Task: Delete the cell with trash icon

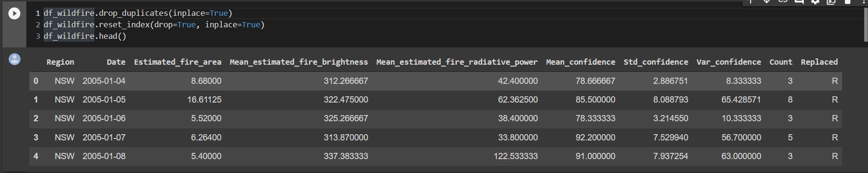Action: 847,2
